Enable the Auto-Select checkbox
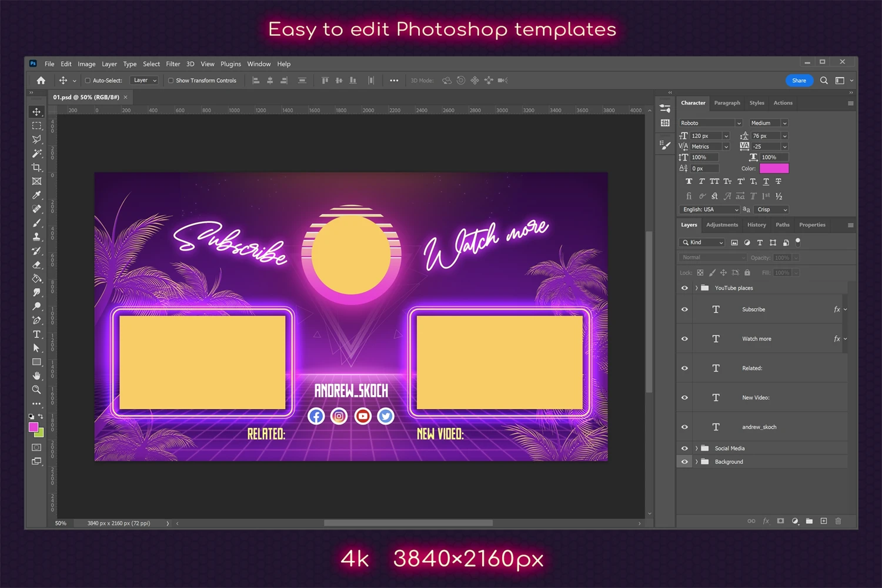Viewport: 882px width, 588px height. [88, 81]
